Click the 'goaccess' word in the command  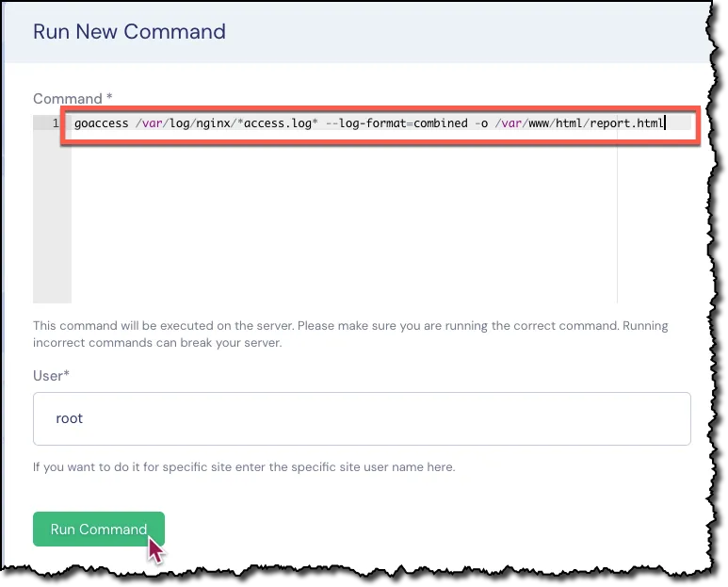click(x=101, y=123)
